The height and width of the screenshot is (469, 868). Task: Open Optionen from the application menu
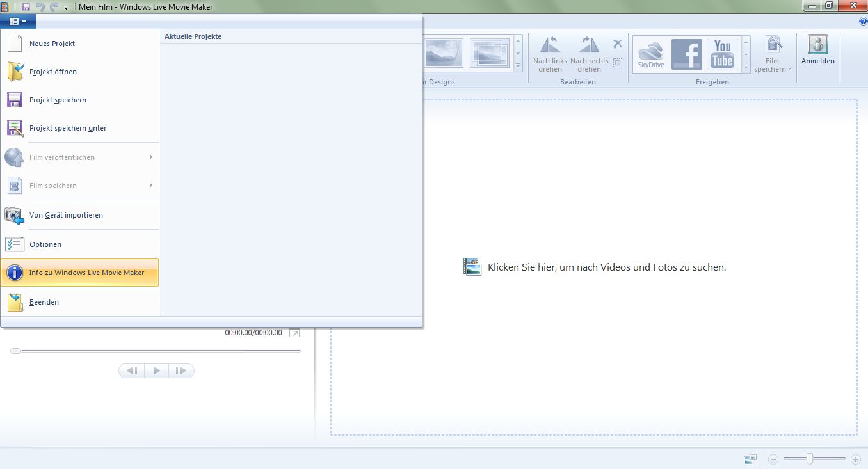pos(45,244)
